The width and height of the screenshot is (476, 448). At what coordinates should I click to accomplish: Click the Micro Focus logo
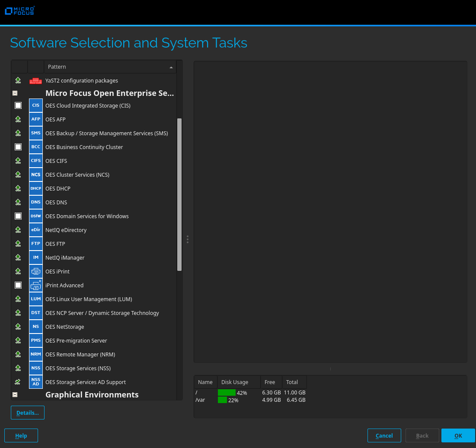20,11
